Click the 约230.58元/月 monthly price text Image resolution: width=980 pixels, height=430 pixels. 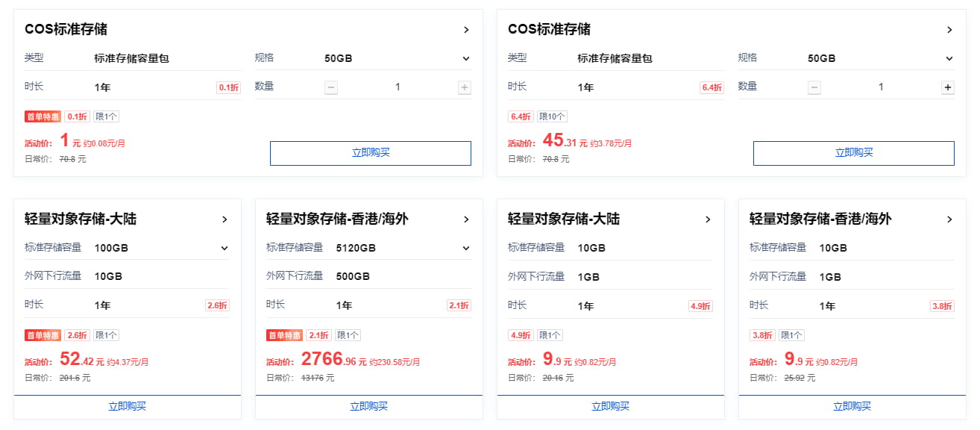click(x=395, y=362)
